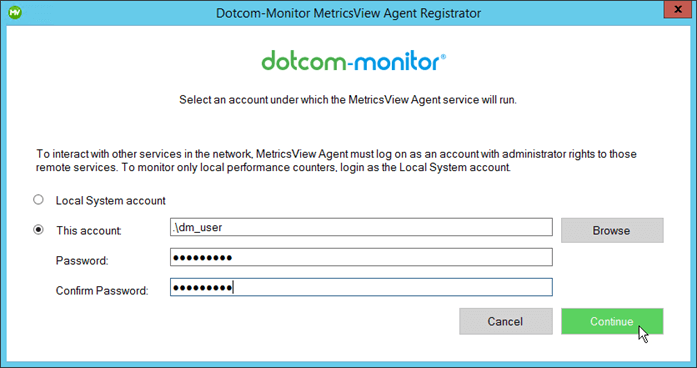The width and height of the screenshot is (697, 368).
Task: Open the Browse account dialog
Action: click(612, 230)
